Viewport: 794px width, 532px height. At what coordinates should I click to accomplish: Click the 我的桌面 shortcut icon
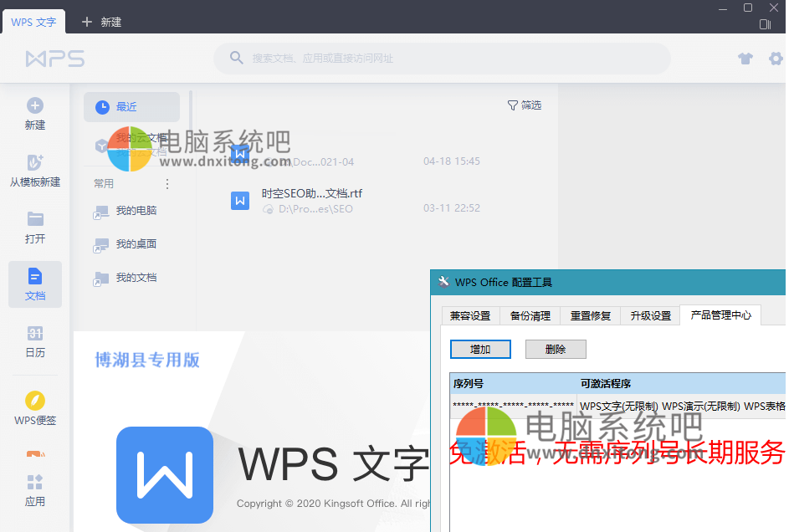point(100,245)
